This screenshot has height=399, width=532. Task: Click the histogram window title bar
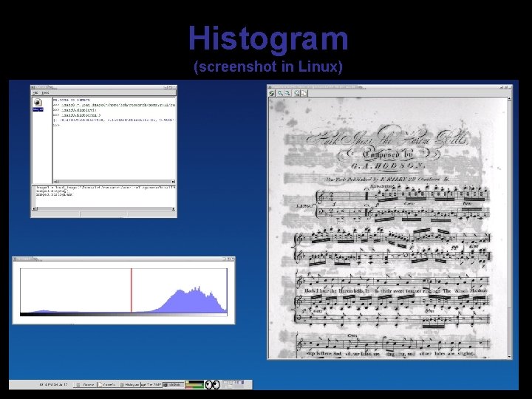[123, 259]
